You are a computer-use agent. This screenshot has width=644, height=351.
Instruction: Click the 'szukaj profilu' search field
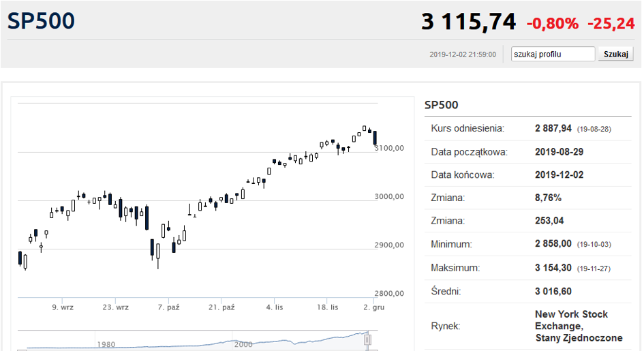click(x=553, y=55)
